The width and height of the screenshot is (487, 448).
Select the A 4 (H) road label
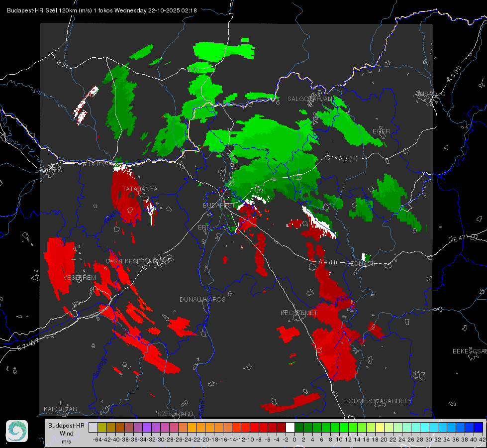(x=328, y=262)
